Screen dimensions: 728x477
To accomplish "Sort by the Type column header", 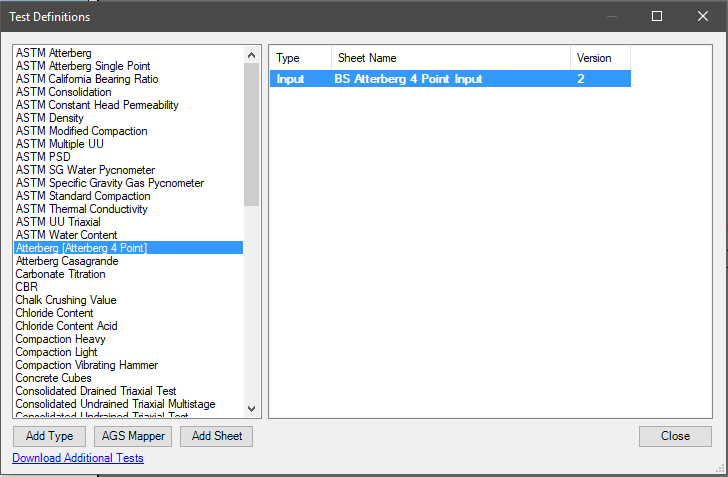I will pos(300,58).
